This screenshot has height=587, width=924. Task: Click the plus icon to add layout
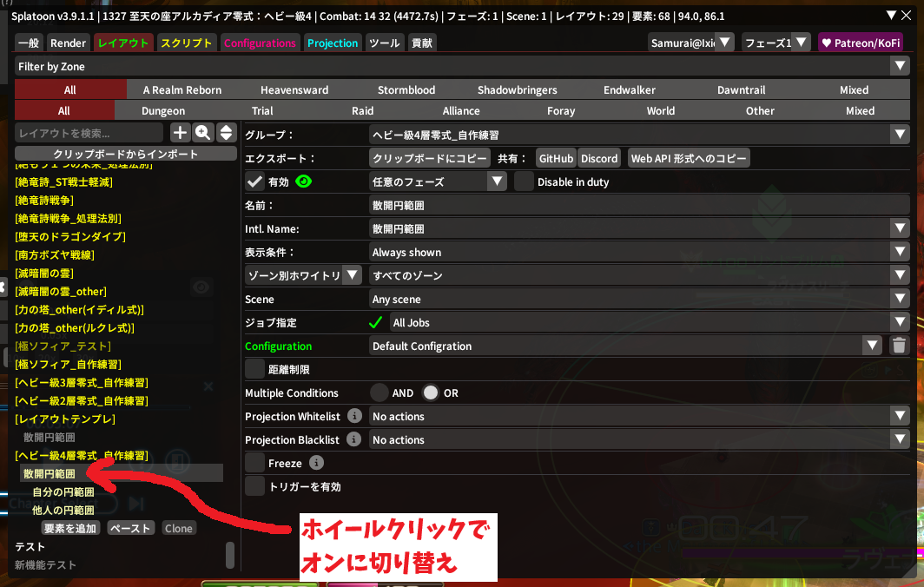180,133
